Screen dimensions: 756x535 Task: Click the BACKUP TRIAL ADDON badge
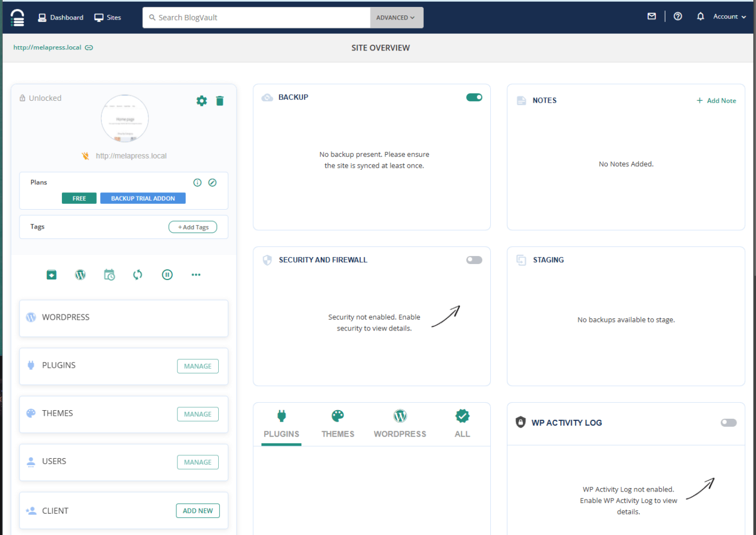coord(143,198)
